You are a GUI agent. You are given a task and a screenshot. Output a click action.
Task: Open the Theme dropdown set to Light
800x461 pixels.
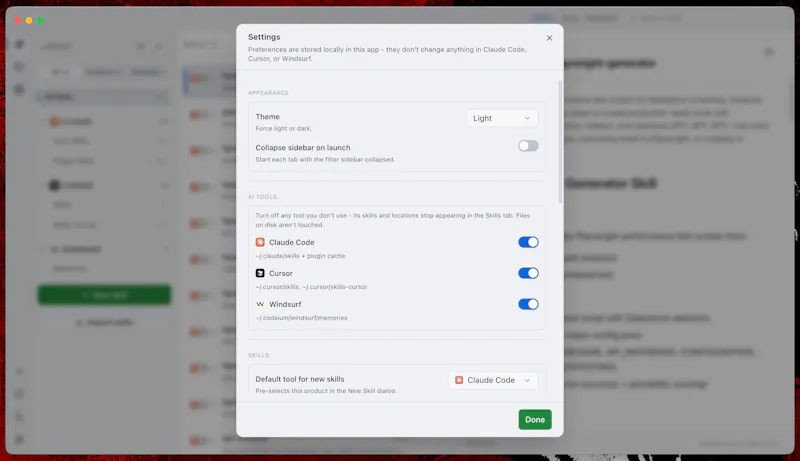tap(502, 118)
